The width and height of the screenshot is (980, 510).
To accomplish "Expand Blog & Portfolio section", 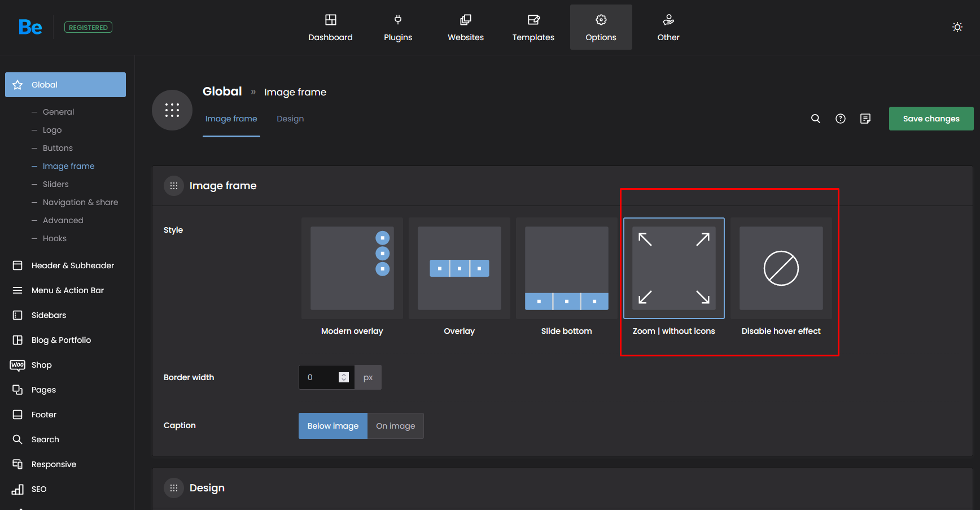I will [x=65, y=340].
